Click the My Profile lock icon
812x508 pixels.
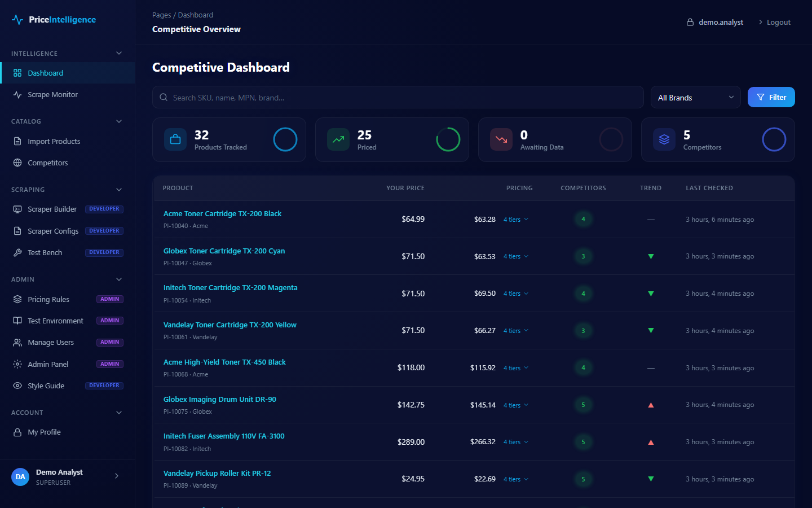(x=17, y=432)
